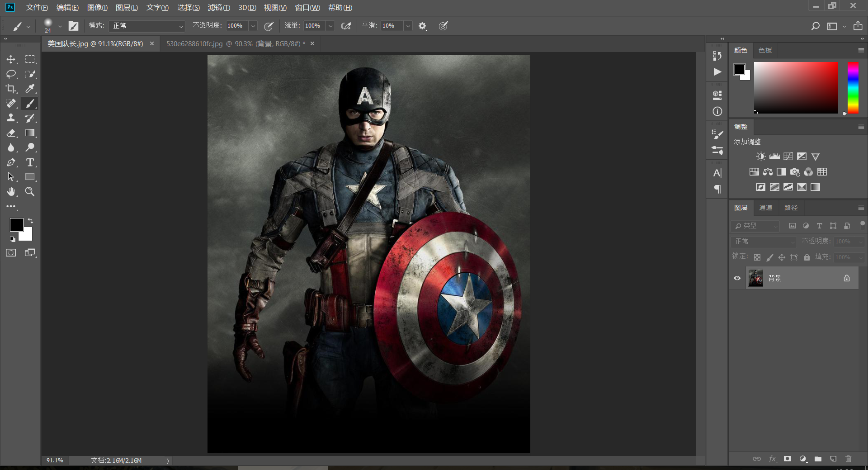The image size is (868, 470).
Task: Delete layer with trash icon
Action: click(848, 459)
